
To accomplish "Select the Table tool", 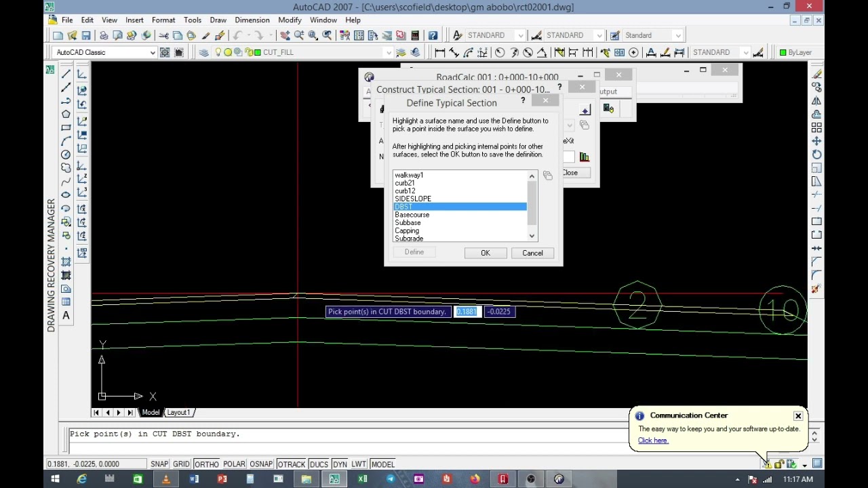I will (x=66, y=302).
